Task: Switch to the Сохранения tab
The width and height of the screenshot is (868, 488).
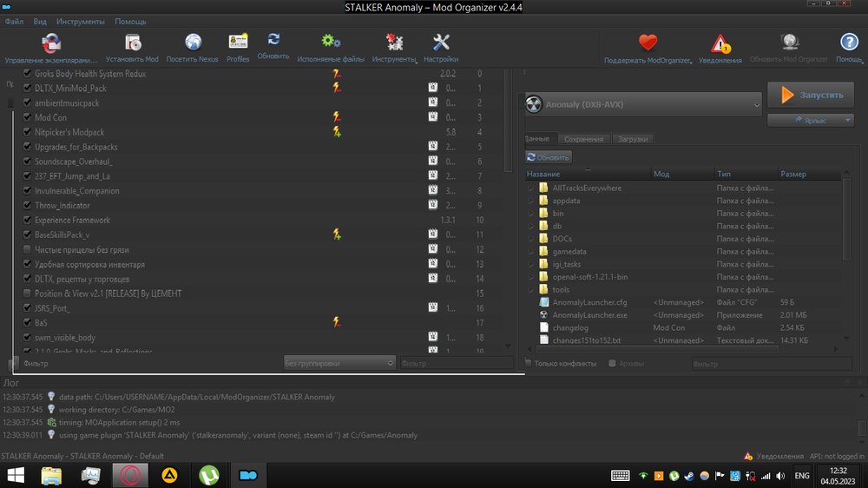Action: pos(583,139)
